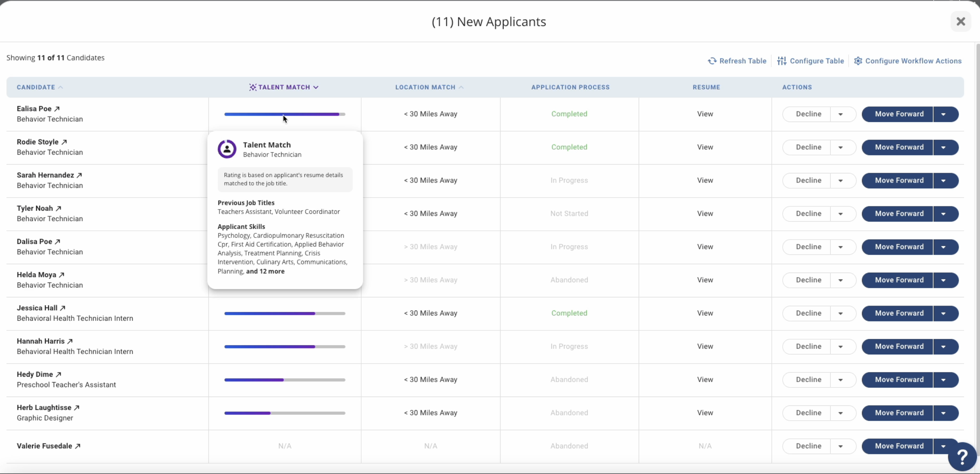Open Rodie Stoyle's profile arrow icon
This screenshot has height=474, width=980.
(64, 142)
